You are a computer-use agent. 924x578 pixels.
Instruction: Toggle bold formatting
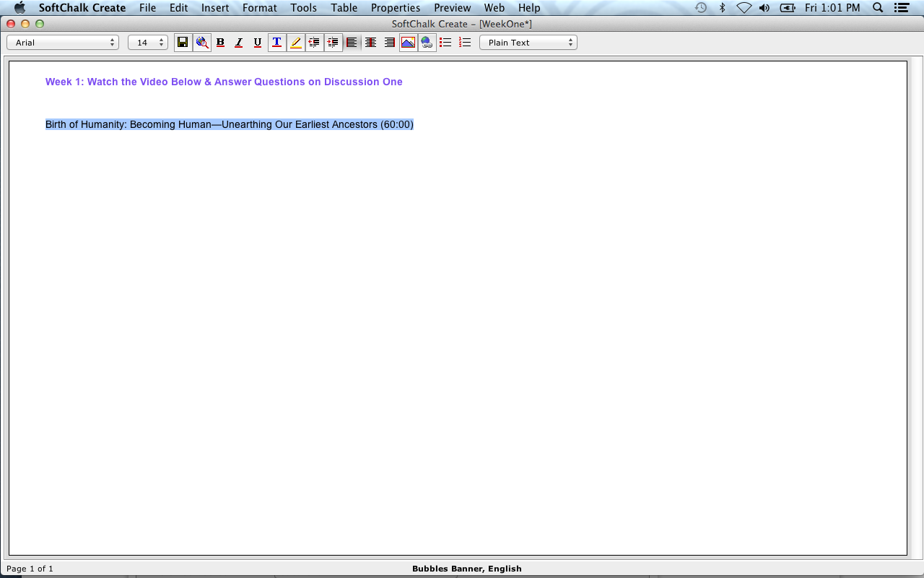[x=220, y=43]
